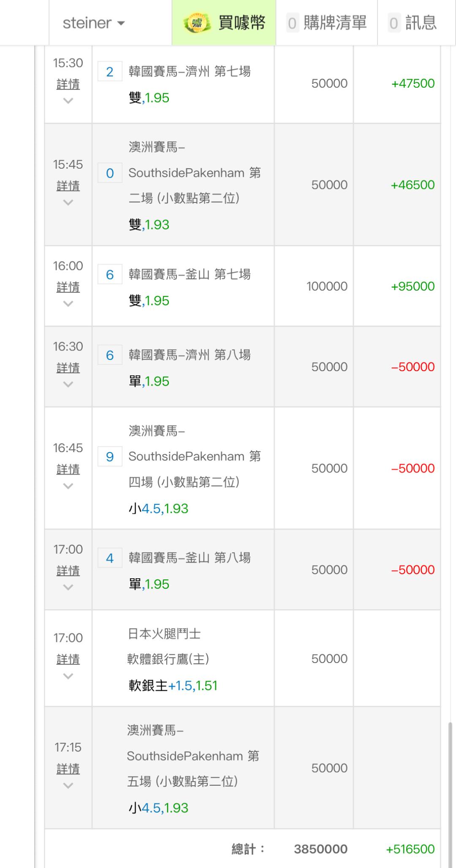
Task: Click the 詳情 link for 15:30 bet
Action: (68, 84)
